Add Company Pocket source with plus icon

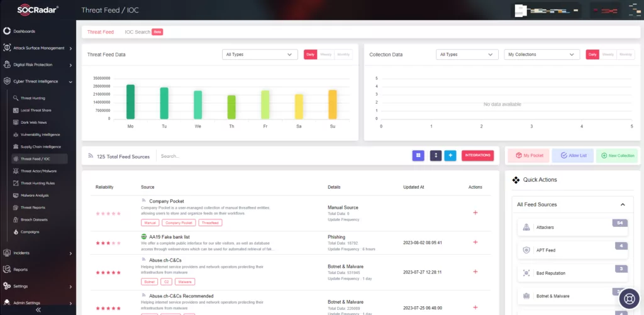tap(475, 213)
